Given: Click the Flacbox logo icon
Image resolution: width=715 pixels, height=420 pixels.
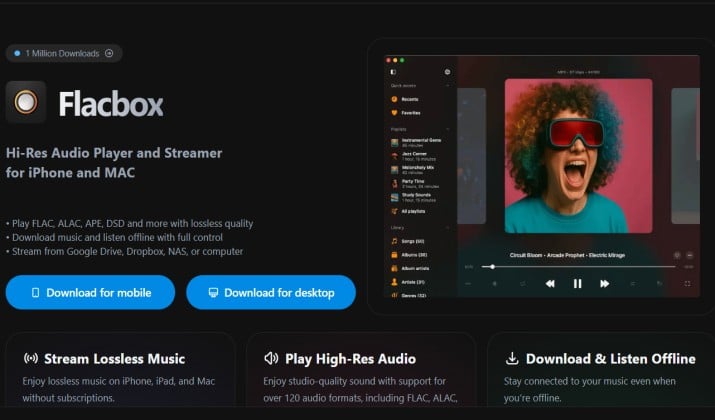Looking at the screenshot, I should [x=26, y=102].
